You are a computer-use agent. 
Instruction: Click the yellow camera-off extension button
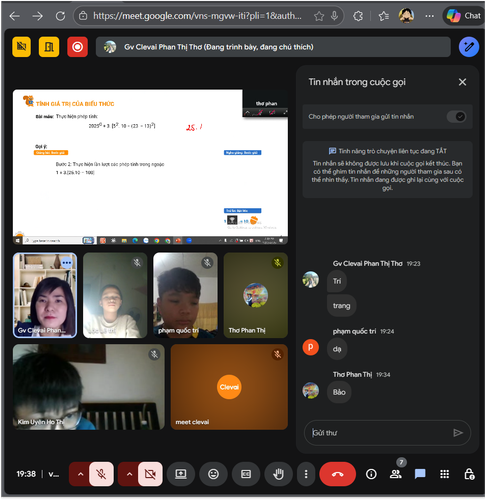tap(22, 47)
